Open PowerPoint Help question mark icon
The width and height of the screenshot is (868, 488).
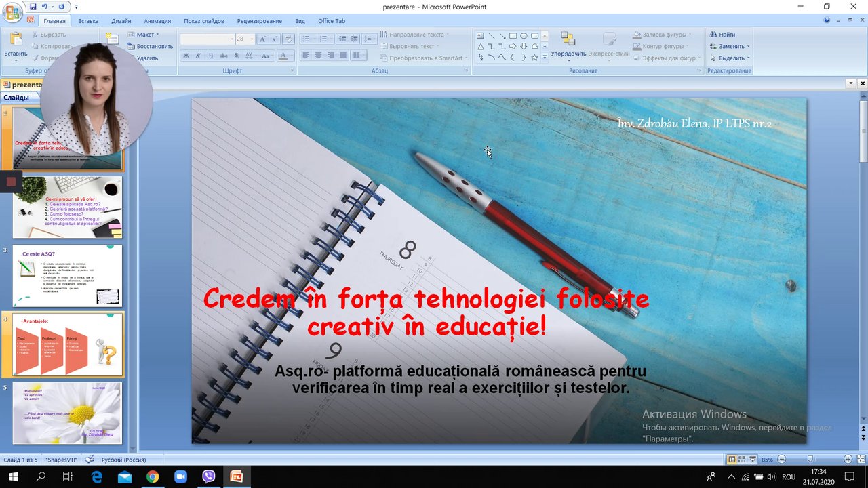(x=827, y=21)
